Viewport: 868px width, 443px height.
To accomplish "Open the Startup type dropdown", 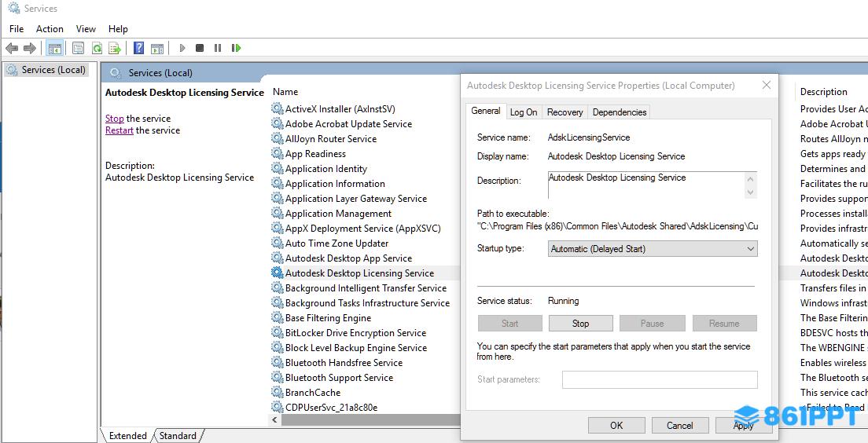I will 653,249.
